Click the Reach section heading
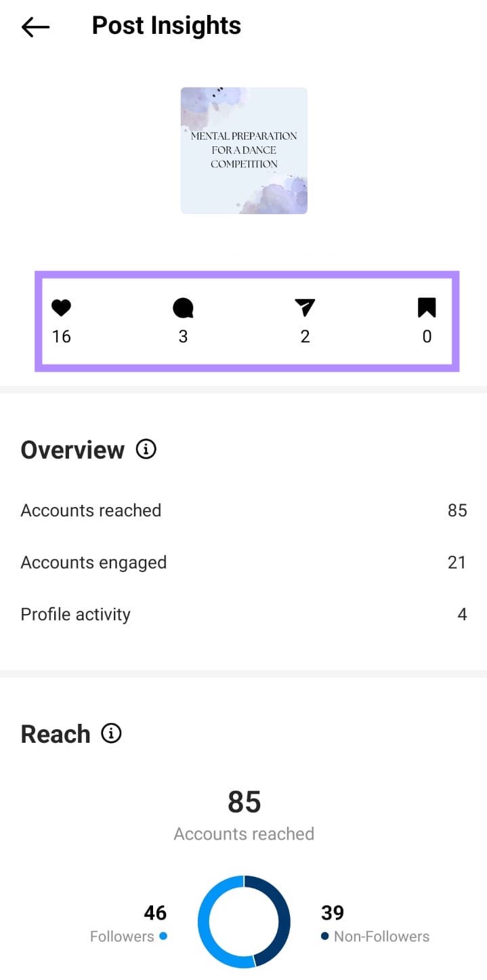This screenshot has width=487, height=980. [55, 733]
